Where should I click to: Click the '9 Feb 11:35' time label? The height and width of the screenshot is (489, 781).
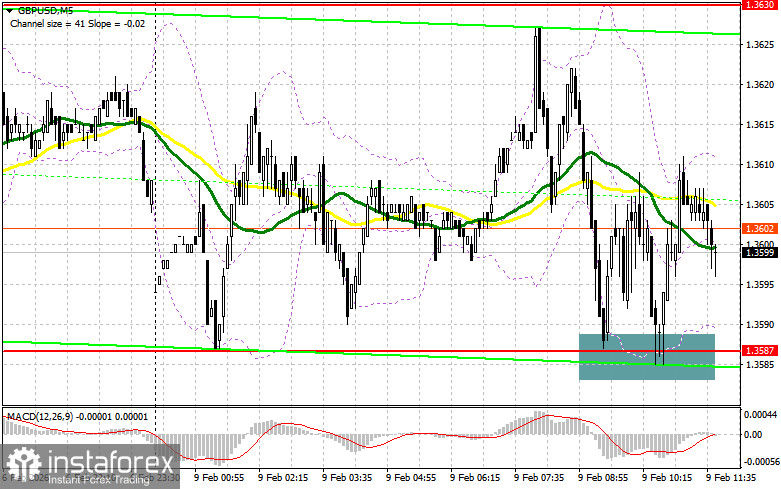731,478
